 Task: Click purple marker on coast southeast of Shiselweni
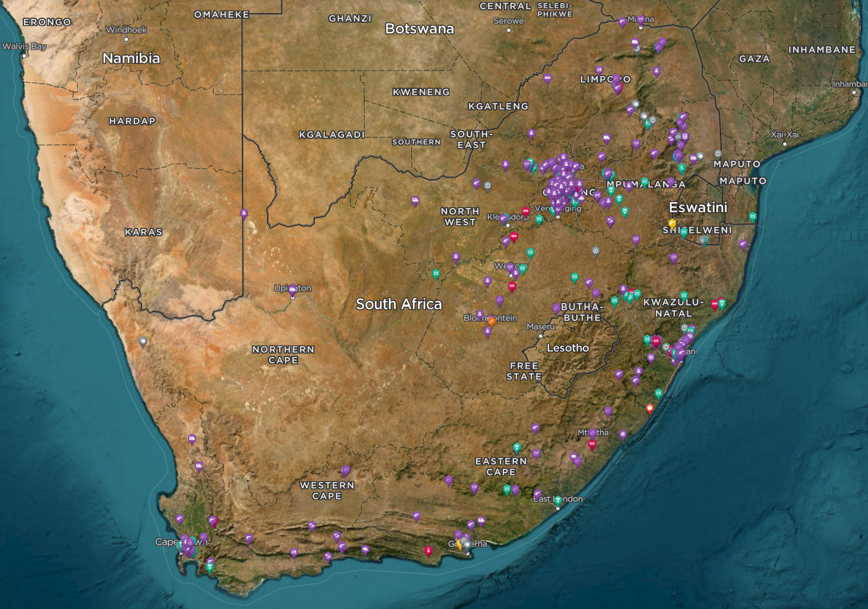743,245
